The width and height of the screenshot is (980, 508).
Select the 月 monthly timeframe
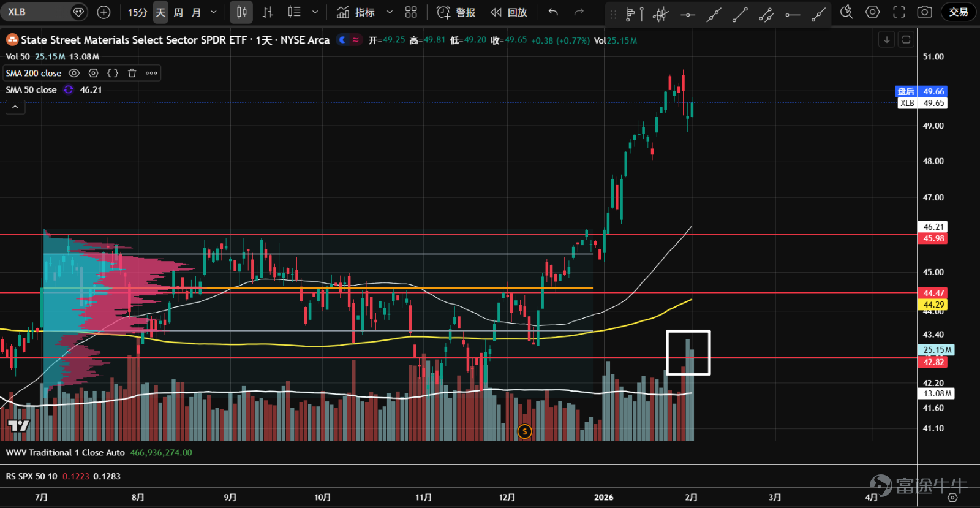pos(196,12)
